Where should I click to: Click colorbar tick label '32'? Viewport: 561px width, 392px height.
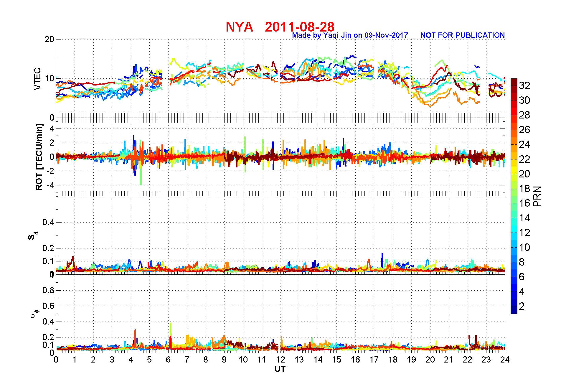click(x=524, y=85)
